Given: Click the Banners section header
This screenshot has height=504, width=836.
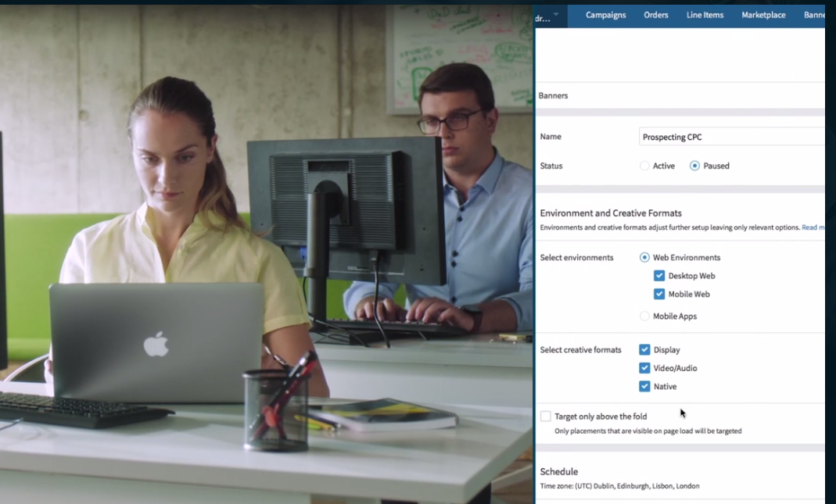Looking at the screenshot, I should tap(553, 95).
